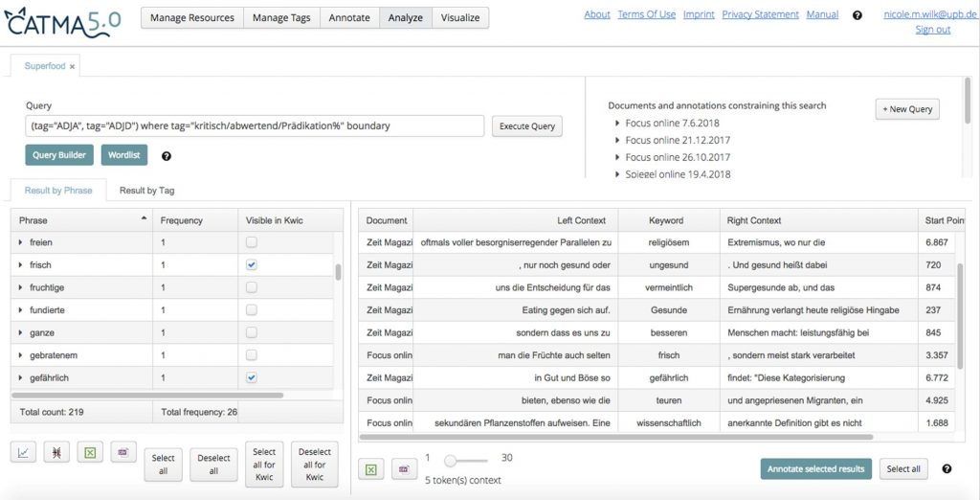Select the Result by Phrase tab

[x=58, y=191]
